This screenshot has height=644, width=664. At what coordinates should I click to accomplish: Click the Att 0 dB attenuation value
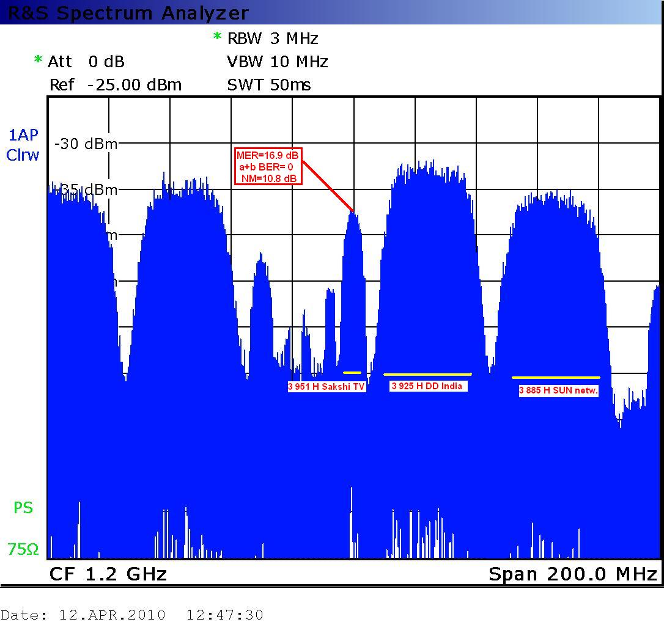86,62
